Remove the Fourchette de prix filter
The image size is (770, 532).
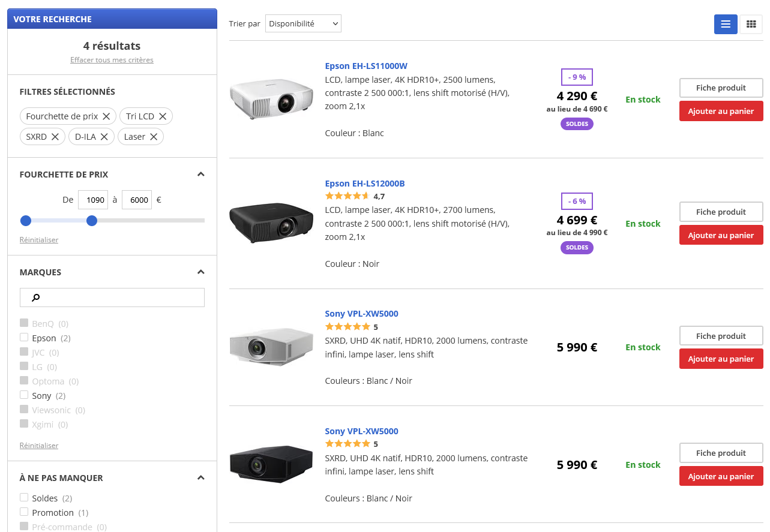(106, 116)
